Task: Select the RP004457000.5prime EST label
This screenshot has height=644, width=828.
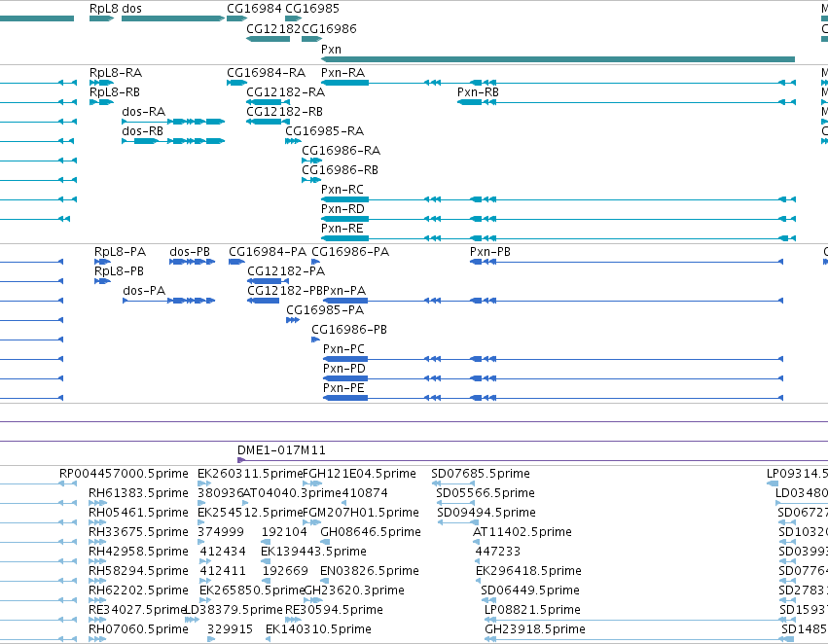Action: click(x=124, y=474)
